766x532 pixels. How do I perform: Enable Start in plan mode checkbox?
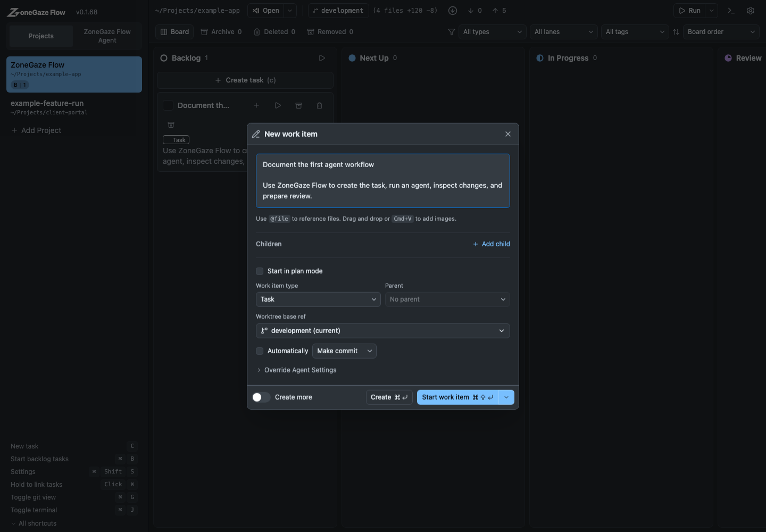260,271
